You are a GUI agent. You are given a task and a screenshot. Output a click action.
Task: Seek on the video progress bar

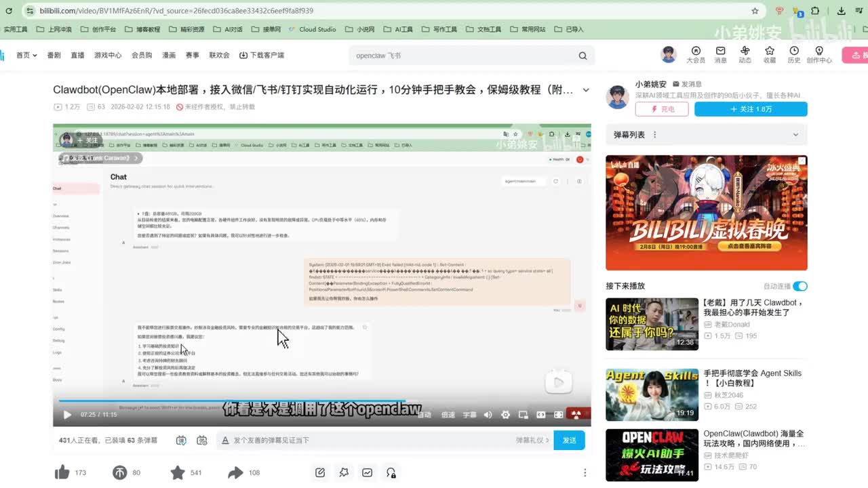(x=322, y=401)
